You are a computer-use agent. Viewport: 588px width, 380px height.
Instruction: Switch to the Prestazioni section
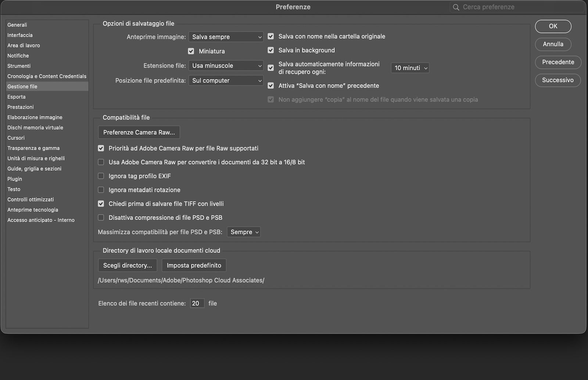21,107
